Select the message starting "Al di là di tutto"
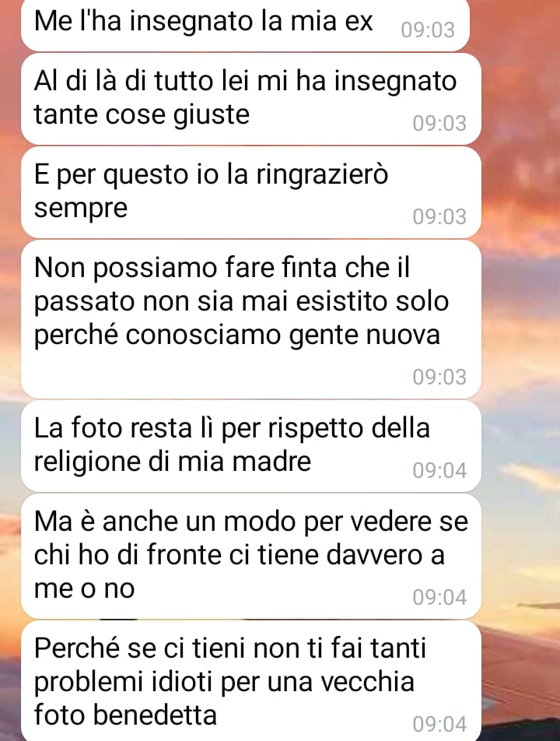 250,99
